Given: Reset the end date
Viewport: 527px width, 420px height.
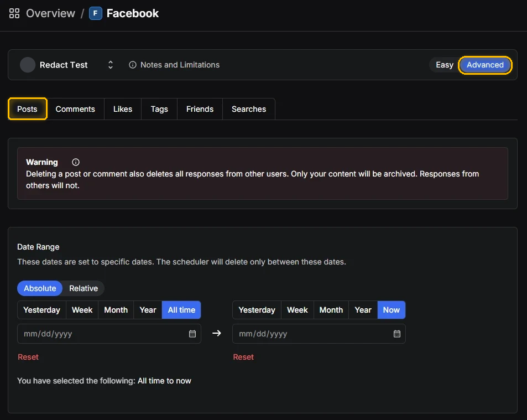Looking at the screenshot, I should pos(243,357).
